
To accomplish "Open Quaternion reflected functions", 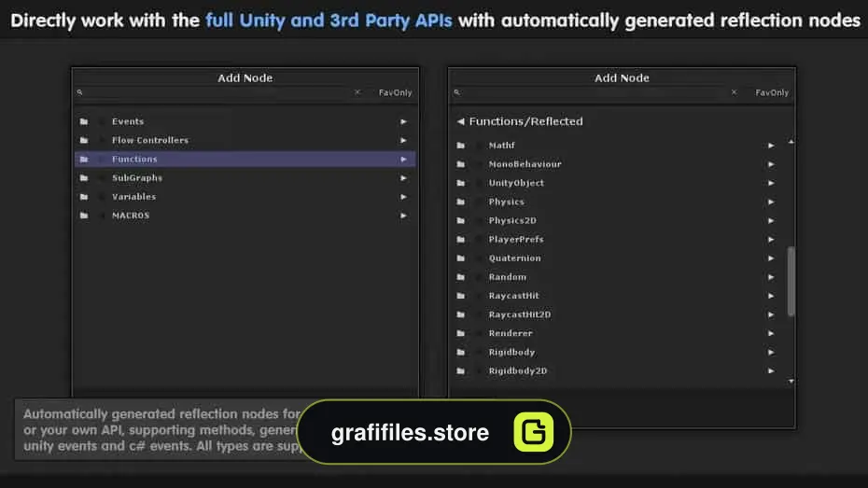I will [x=617, y=258].
